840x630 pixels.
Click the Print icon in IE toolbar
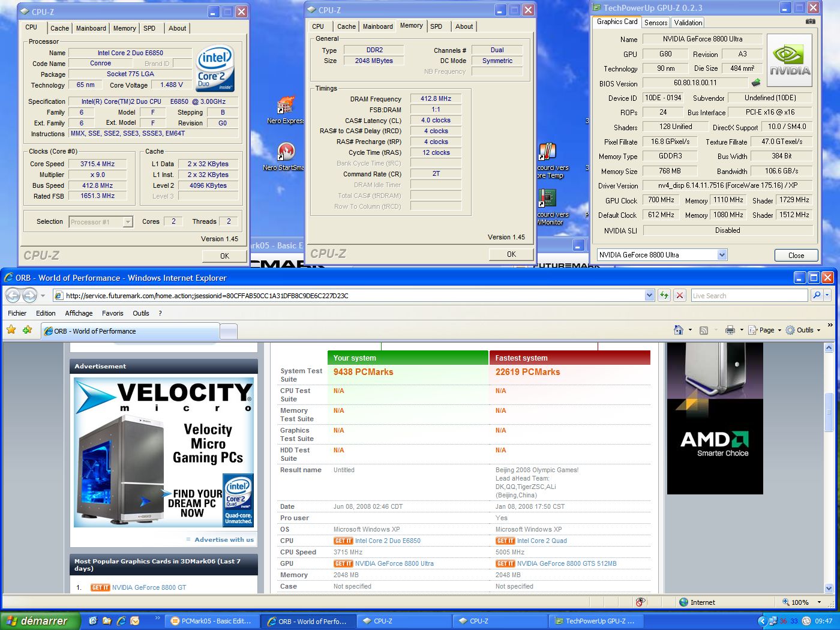730,330
